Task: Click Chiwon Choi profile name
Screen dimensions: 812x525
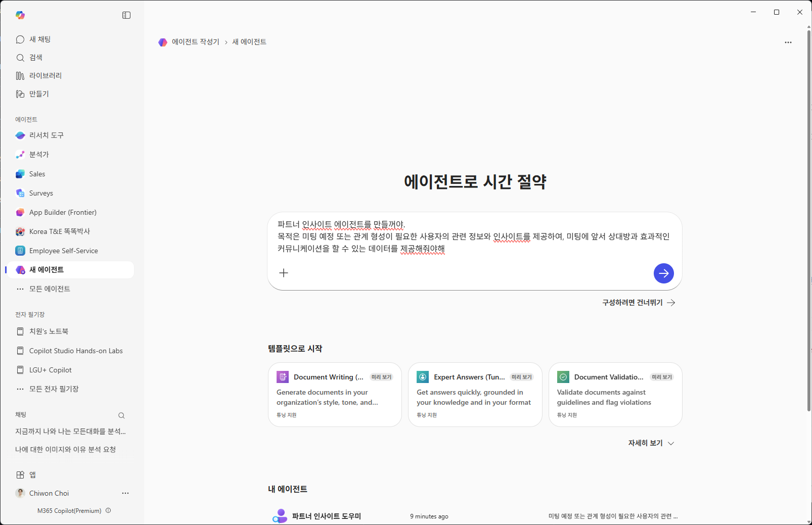Action: click(x=49, y=493)
